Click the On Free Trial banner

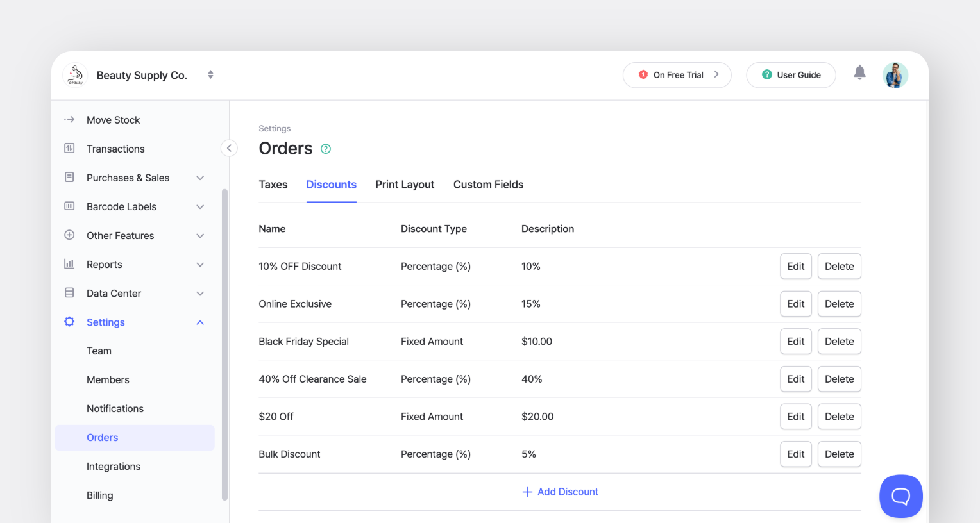pyautogui.click(x=677, y=74)
